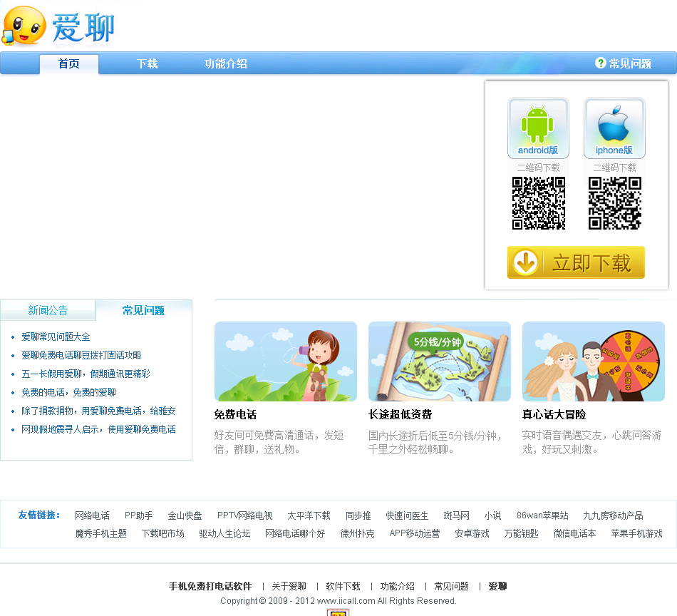Open the 德州扑克 friend link
The image size is (677, 616).
(357, 533)
